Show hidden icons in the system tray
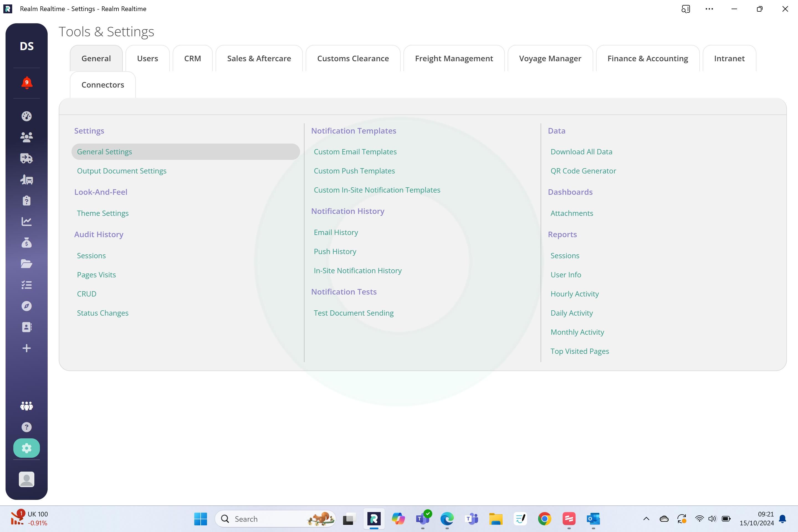Image resolution: width=798 pixels, height=532 pixels. pos(646,519)
